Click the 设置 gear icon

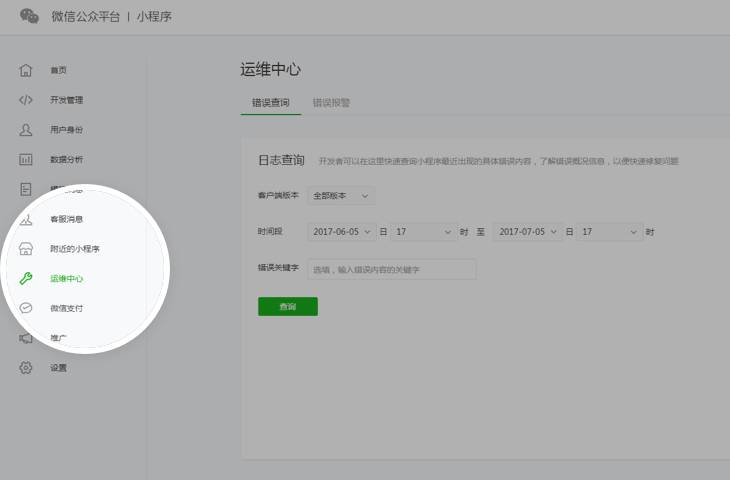pyautogui.click(x=26, y=368)
